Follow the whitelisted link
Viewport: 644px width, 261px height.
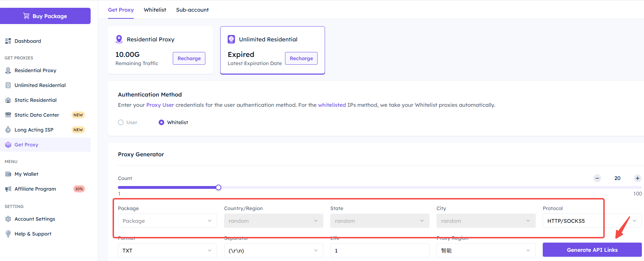pos(332,105)
